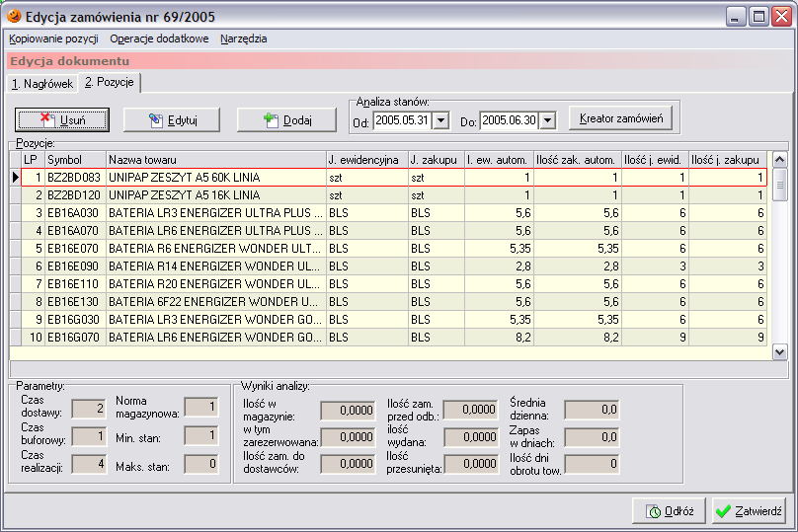Screen dimensions: 798x532
Task: Click the Ilość zak. autom. column header
Action: [577, 160]
